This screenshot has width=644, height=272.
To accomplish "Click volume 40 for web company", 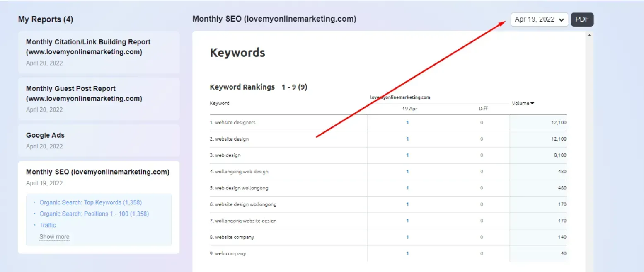I will tap(563, 253).
